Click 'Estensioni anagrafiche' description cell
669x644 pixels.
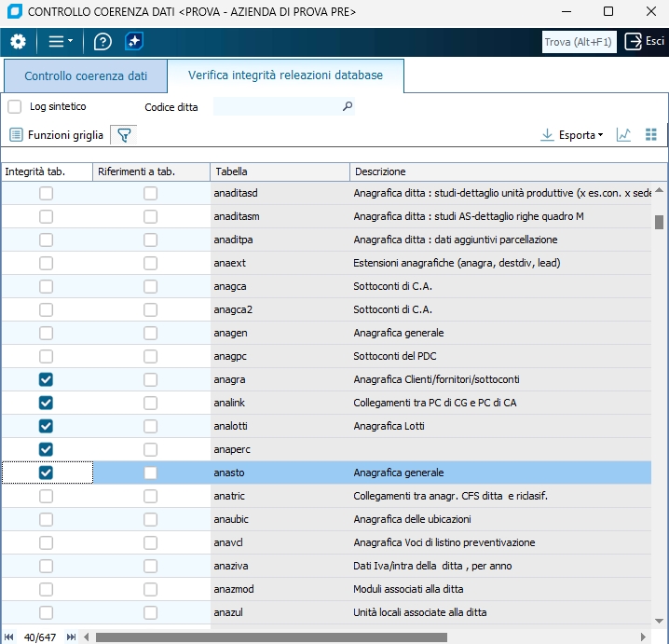point(500,264)
